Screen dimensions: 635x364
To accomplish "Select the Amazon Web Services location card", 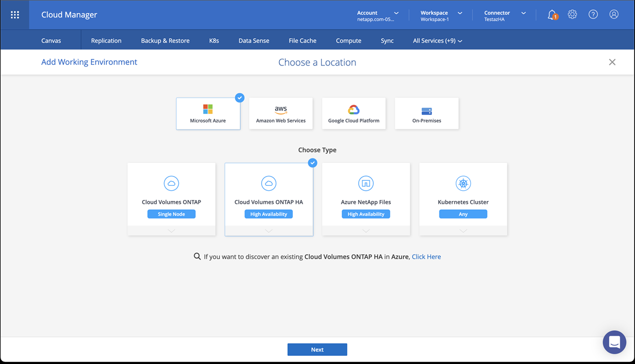I will [x=281, y=113].
